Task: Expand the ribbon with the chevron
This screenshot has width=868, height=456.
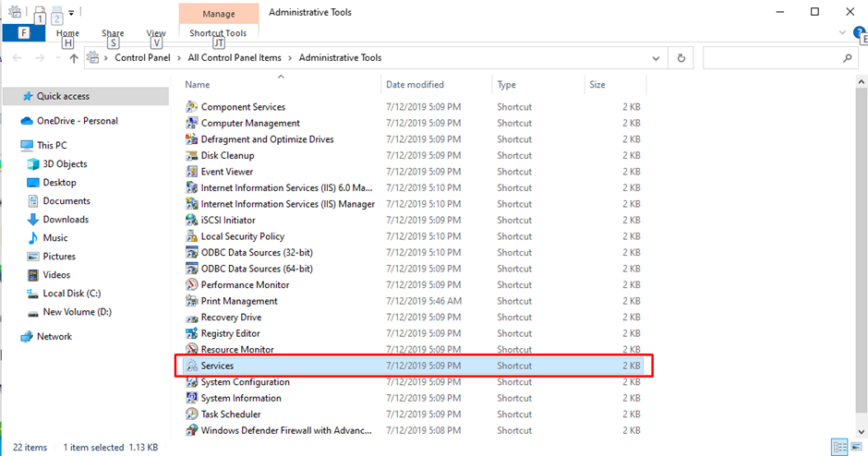Action: click(x=842, y=32)
